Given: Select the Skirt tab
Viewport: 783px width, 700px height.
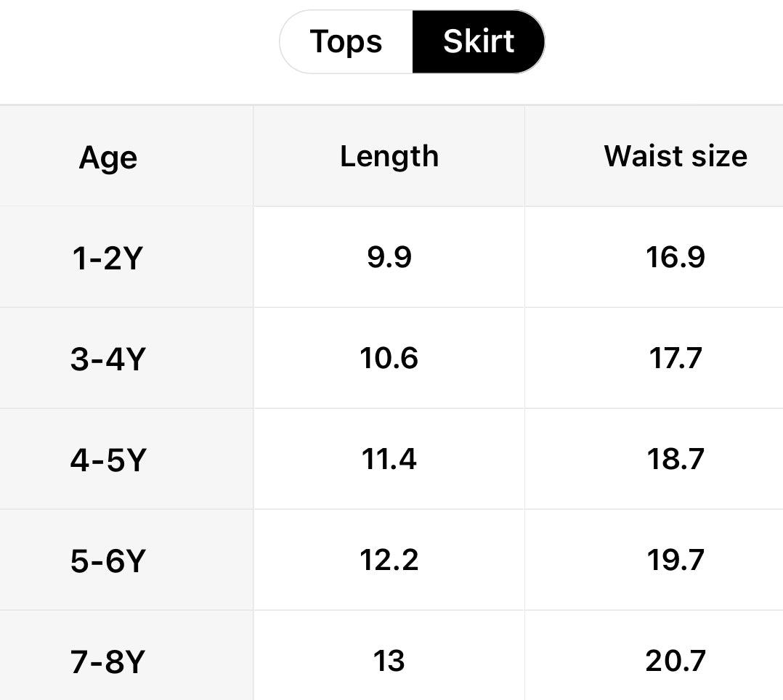Looking at the screenshot, I should [477, 41].
